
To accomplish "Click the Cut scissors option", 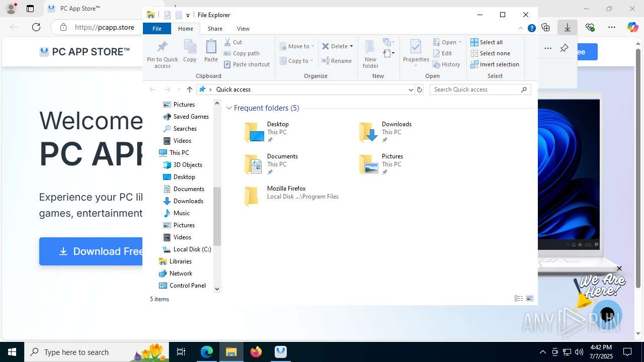I will [233, 42].
